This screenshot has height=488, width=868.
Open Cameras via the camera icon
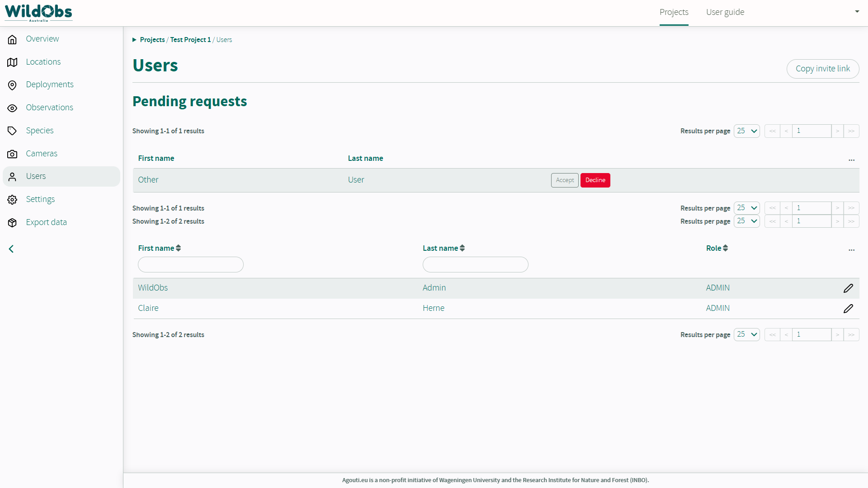pyautogui.click(x=12, y=154)
